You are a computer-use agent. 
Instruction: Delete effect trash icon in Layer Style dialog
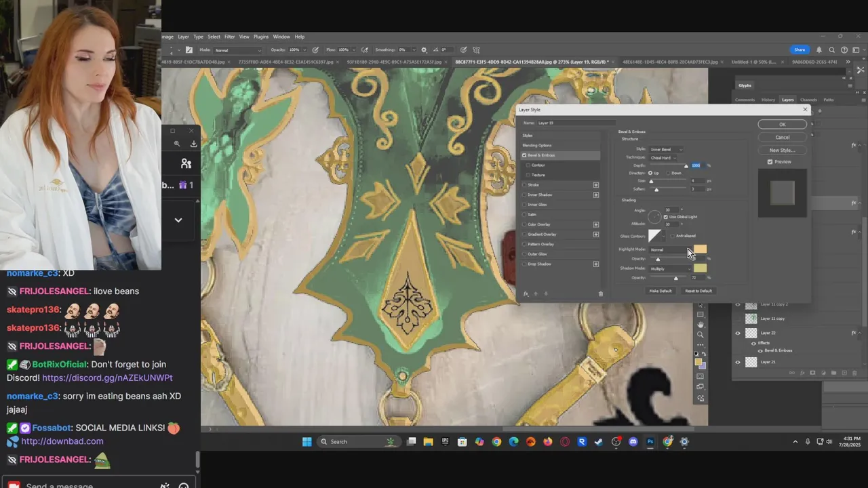pos(600,293)
